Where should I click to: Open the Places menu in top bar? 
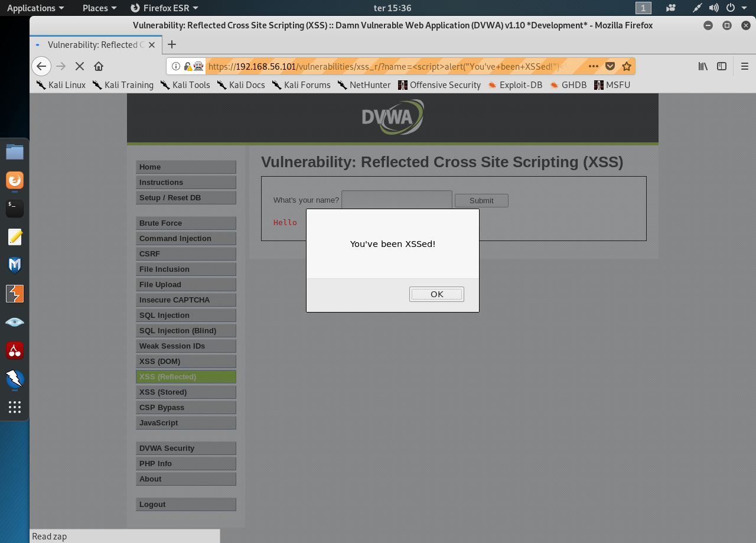pos(99,8)
